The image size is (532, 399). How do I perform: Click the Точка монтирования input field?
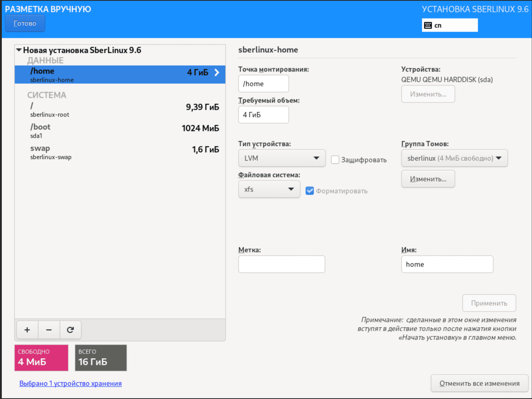pyautogui.click(x=263, y=84)
